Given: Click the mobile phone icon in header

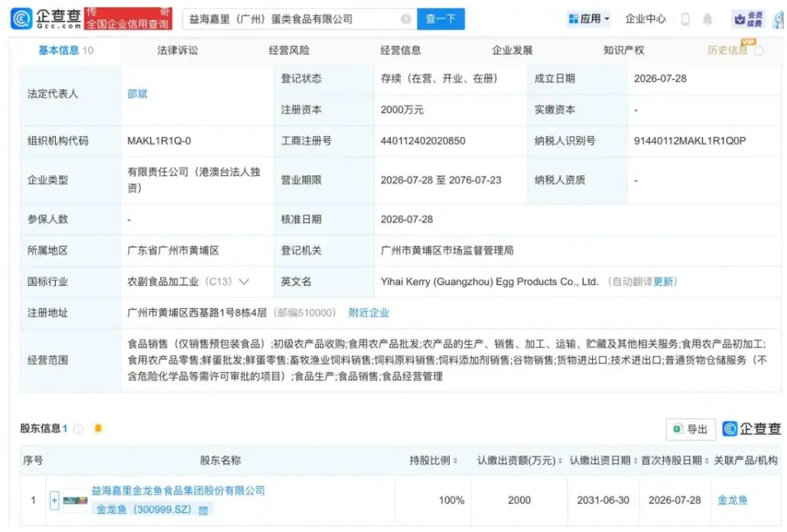Looking at the screenshot, I should (x=685, y=19).
